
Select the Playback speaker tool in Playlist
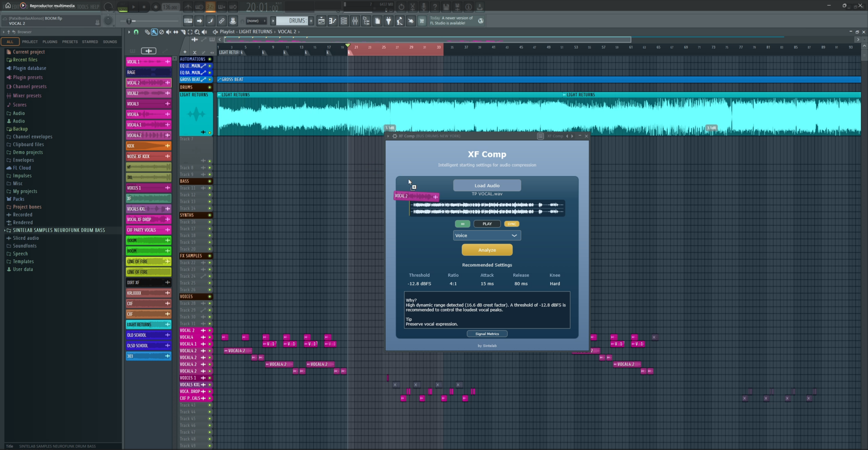[x=204, y=32]
